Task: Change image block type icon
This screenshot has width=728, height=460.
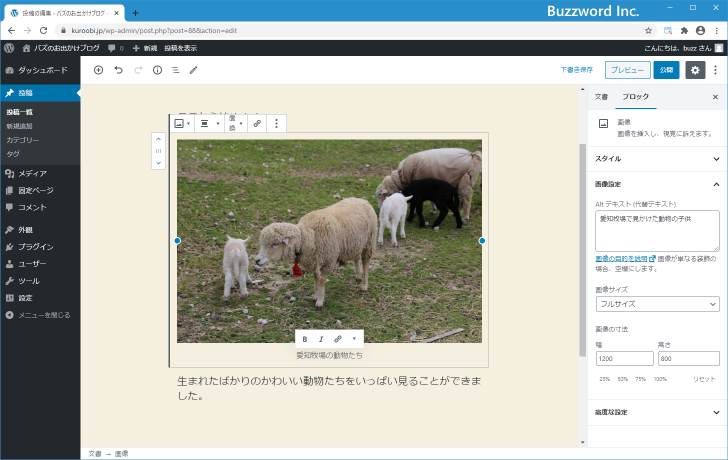Action: click(182, 123)
